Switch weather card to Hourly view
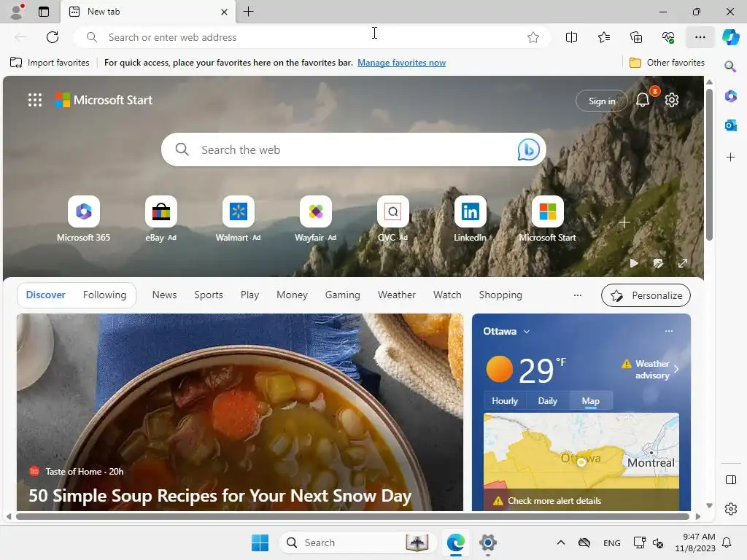This screenshot has width=747, height=560. (505, 401)
